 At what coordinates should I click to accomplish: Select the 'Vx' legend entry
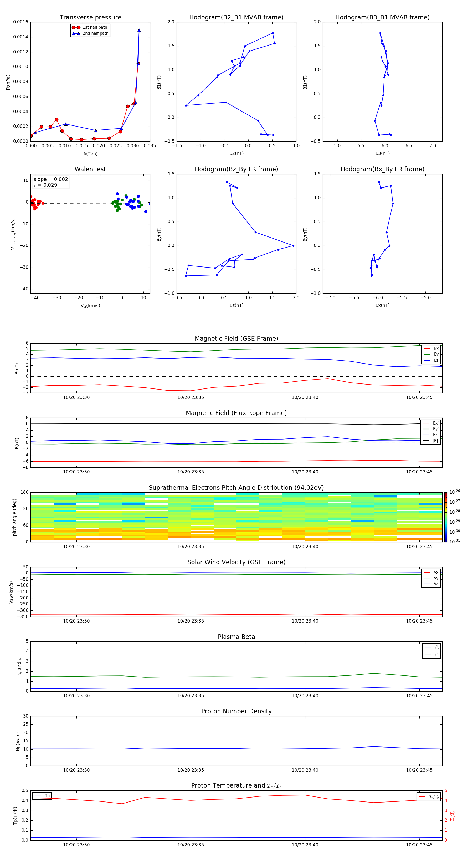click(431, 573)
